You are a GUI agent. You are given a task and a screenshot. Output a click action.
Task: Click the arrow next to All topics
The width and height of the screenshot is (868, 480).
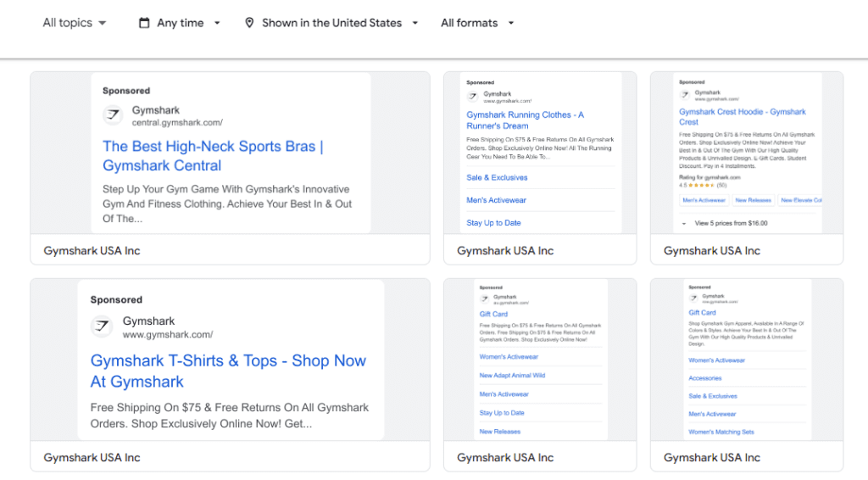point(103,23)
